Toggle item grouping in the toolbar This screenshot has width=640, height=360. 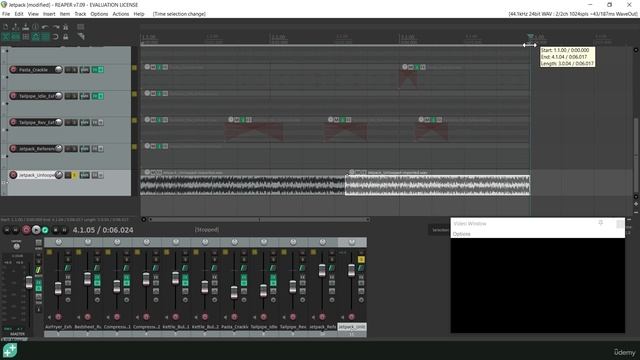pos(16,37)
